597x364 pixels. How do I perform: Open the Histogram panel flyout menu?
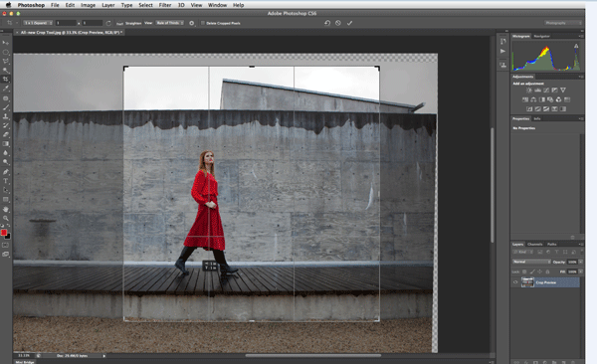pos(581,36)
